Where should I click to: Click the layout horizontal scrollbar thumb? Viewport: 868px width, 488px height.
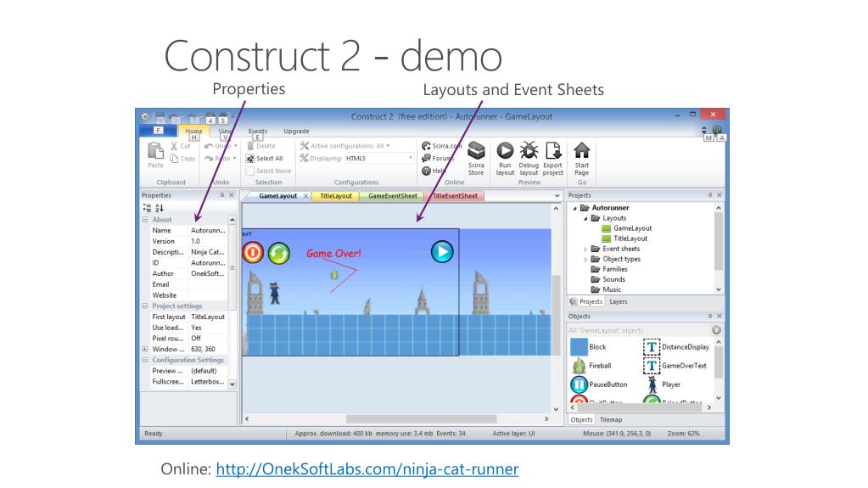coord(421,418)
